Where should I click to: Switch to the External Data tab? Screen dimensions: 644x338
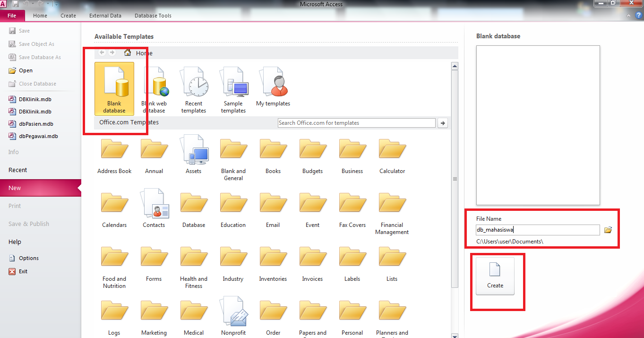[x=105, y=16]
